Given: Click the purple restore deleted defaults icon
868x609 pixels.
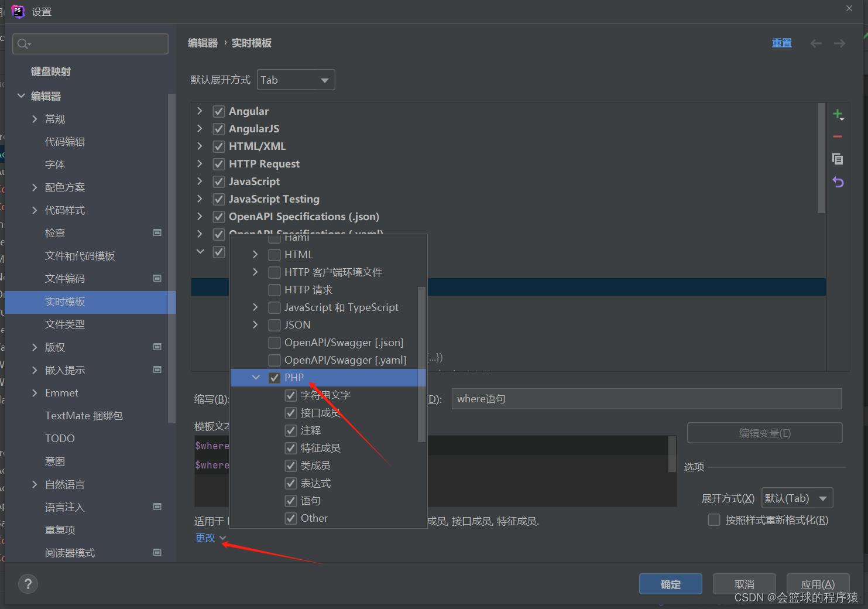Looking at the screenshot, I should (838, 182).
